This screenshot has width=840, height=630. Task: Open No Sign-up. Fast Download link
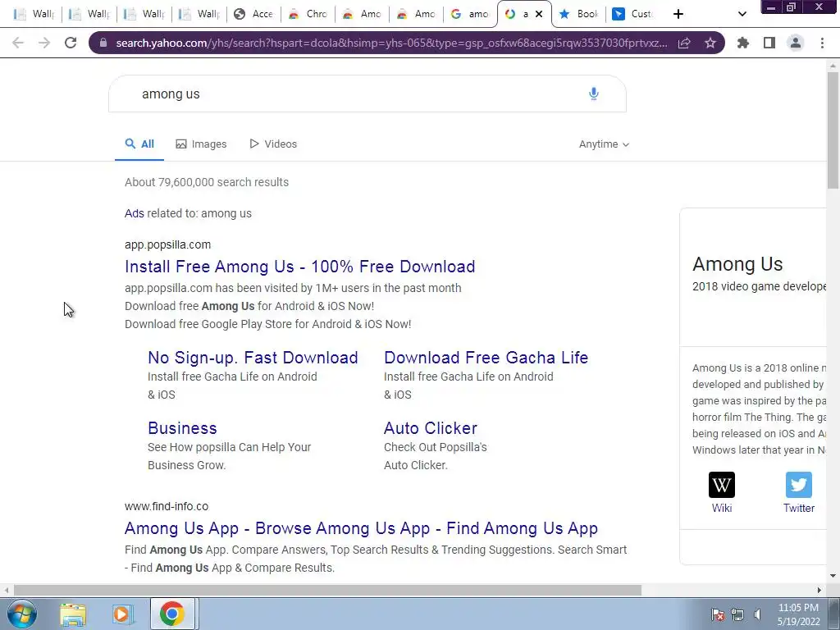(253, 358)
